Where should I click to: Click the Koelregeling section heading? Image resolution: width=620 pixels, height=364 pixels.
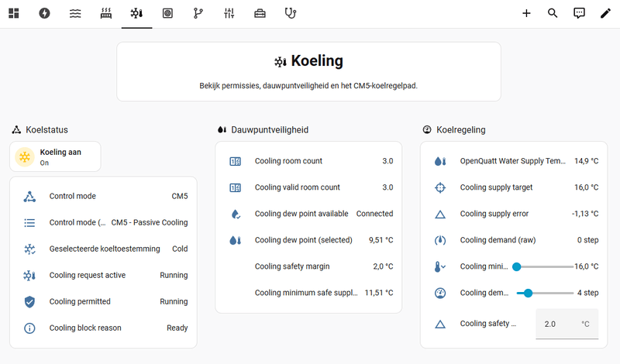460,129
